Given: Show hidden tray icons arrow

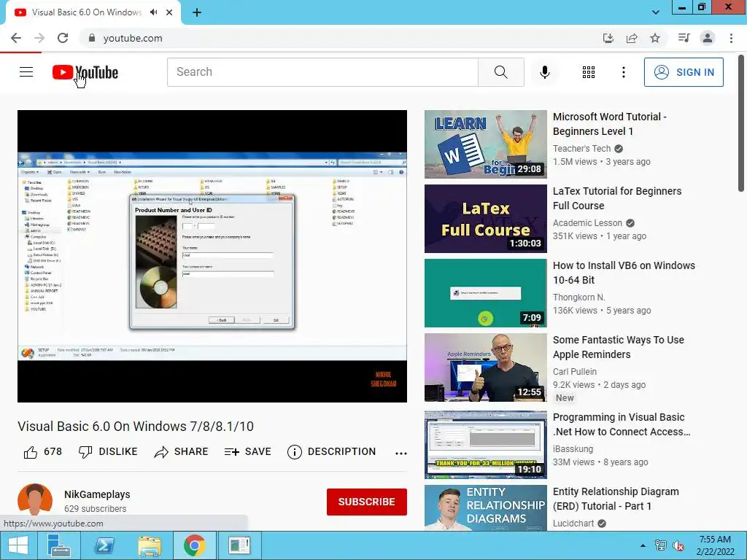Looking at the screenshot, I should [x=643, y=545].
